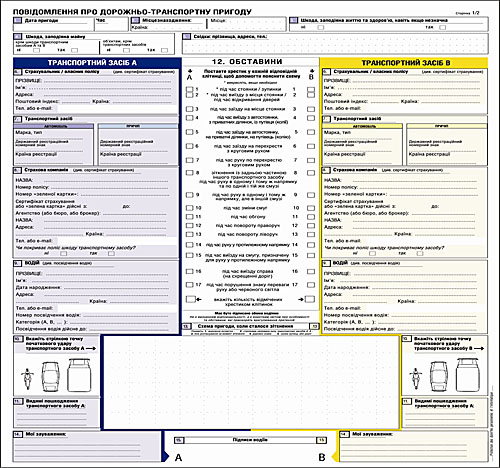
Task: Click the accident sketch drawing area
Action: click(251, 382)
